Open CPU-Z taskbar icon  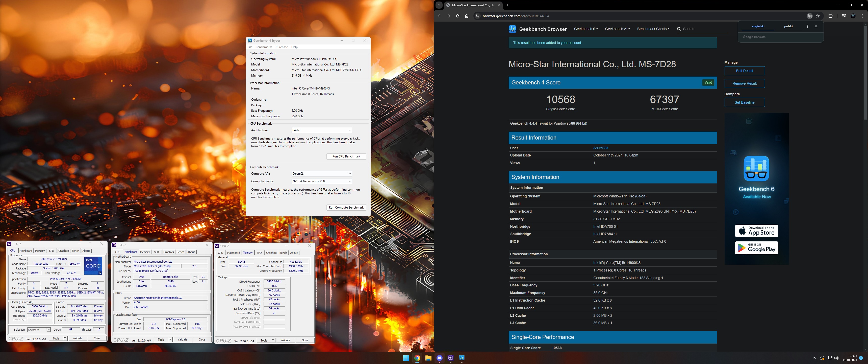coord(450,358)
